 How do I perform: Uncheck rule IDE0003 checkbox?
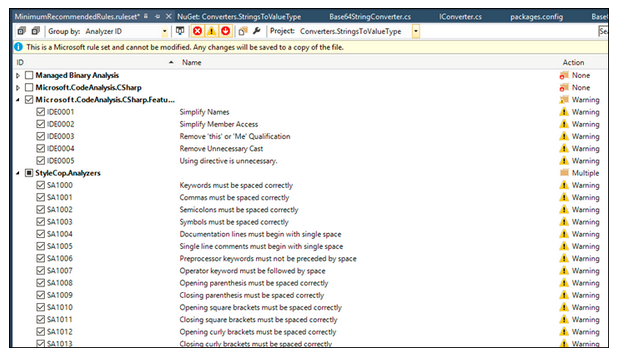tap(40, 136)
